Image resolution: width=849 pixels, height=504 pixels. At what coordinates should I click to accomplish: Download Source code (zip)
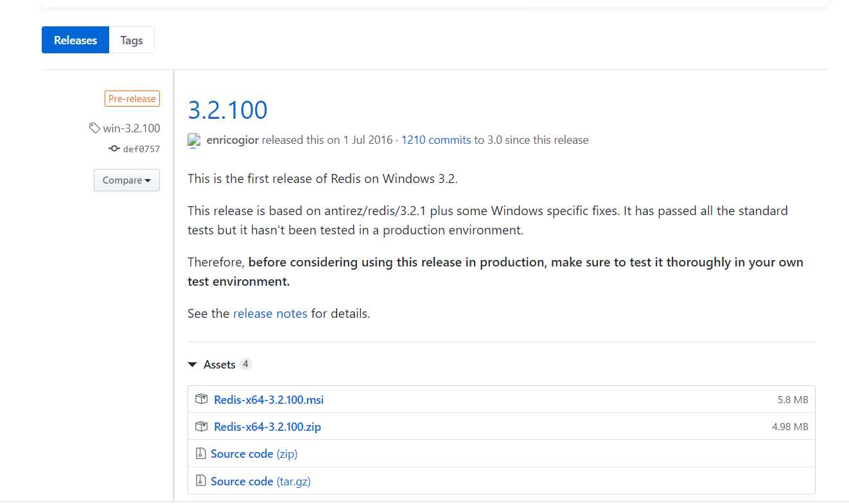[254, 454]
